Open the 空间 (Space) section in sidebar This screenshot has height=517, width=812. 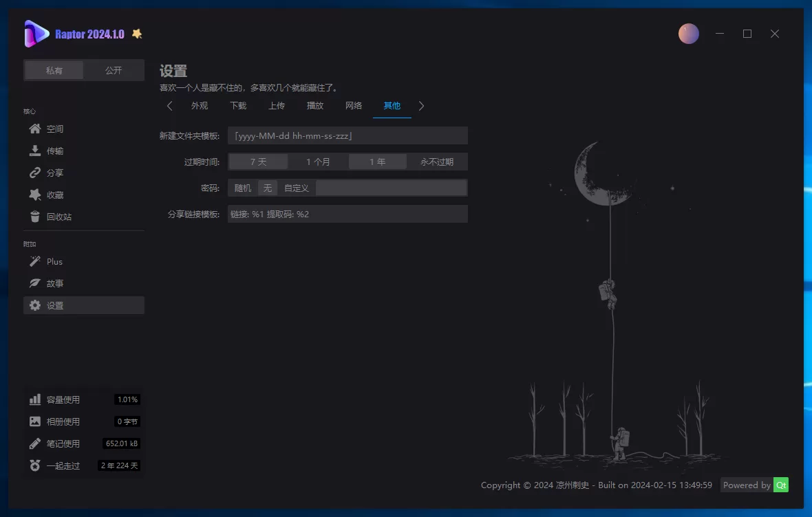click(x=55, y=129)
